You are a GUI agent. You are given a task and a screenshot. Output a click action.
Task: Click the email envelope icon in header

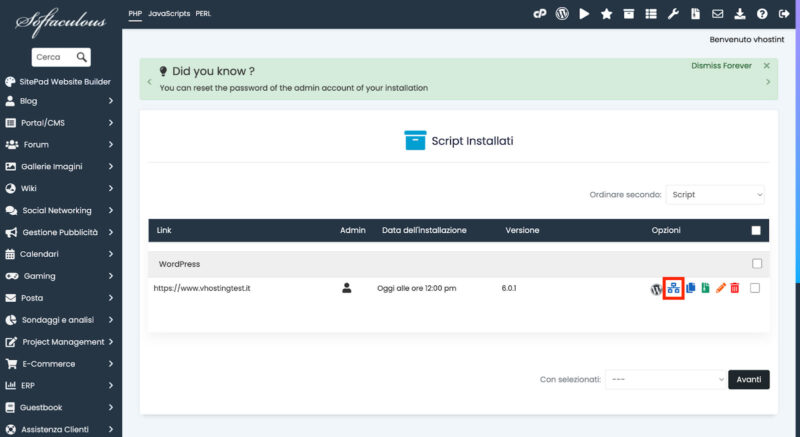coord(717,14)
